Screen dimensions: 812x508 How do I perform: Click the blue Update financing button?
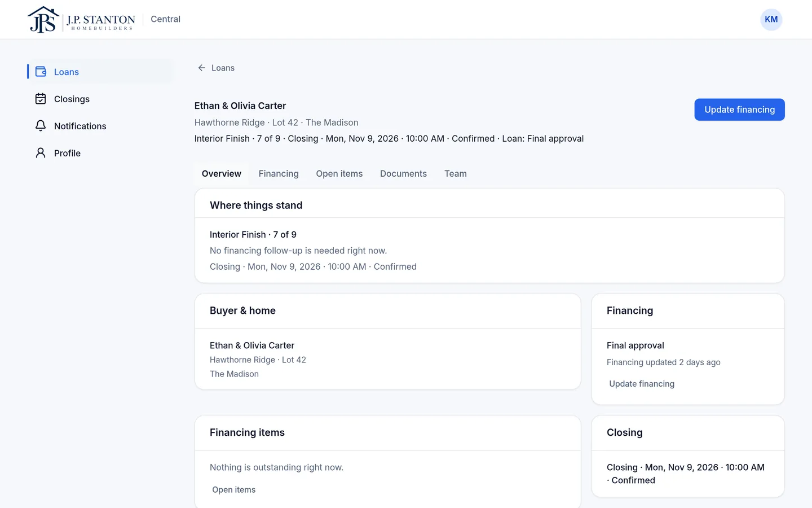(x=739, y=110)
